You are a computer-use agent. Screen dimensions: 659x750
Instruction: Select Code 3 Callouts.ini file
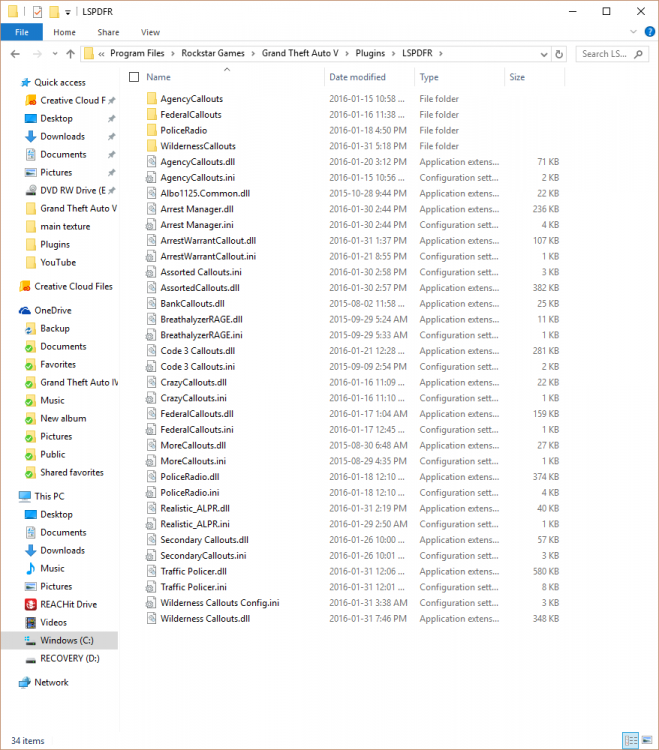198,366
